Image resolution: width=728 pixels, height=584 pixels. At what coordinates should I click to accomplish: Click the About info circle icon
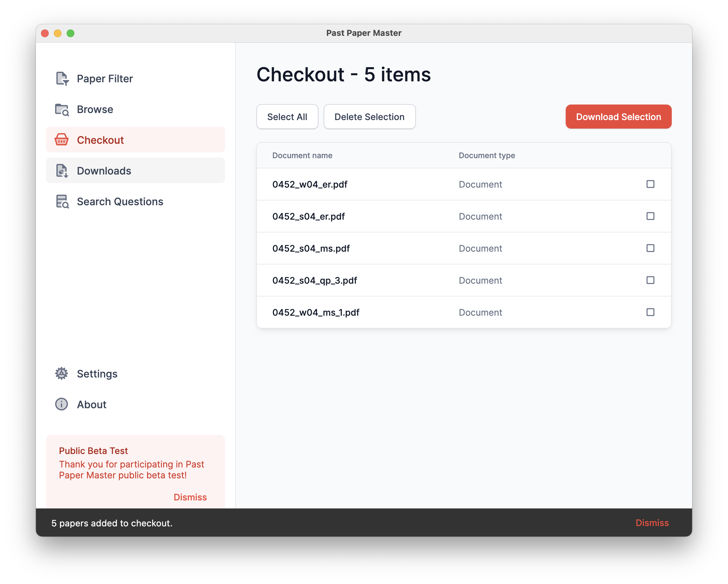point(62,404)
